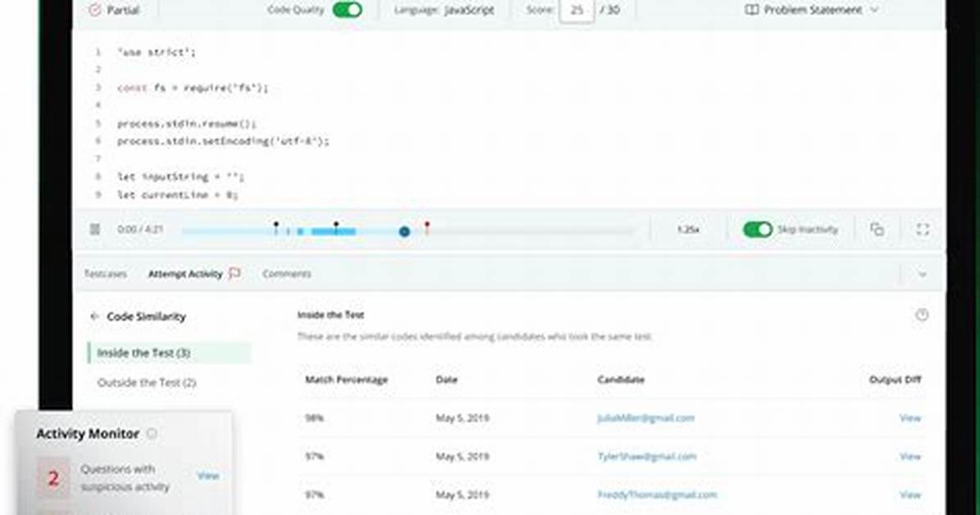The width and height of the screenshot is (980, 515).
Task: View questions with suspicious activity
Action: click(208, 476)
